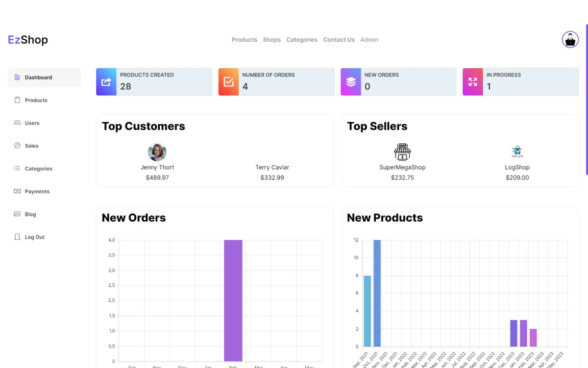588x368 pixels.
Task: Click the Number of Orders checkmark icon
Action: click(x=228, y=82)
